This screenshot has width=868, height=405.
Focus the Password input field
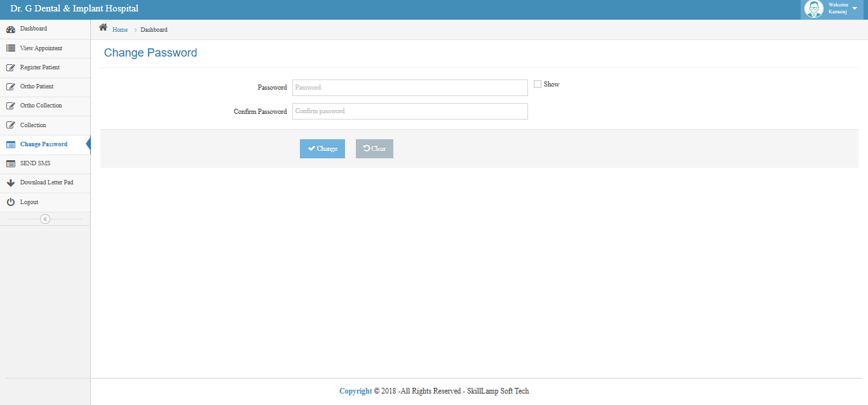410,88
